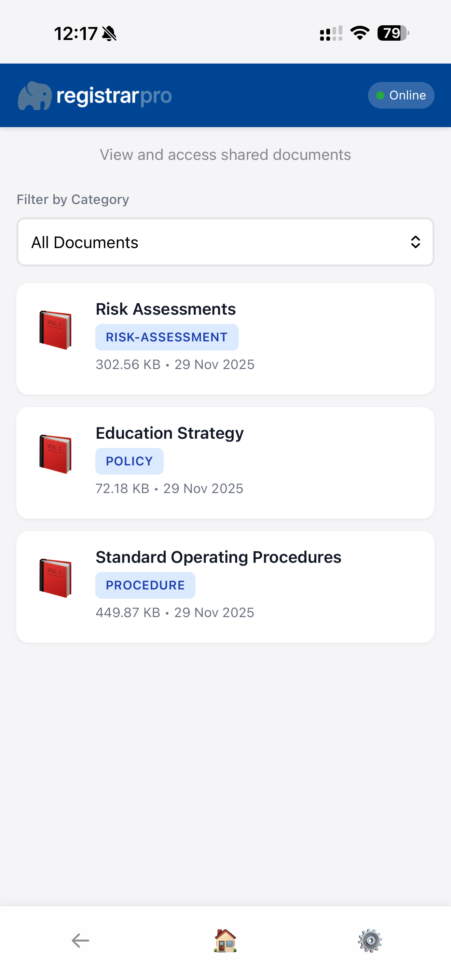
Task: Select the PROCEDURE category tag
Action: (145, 585)
